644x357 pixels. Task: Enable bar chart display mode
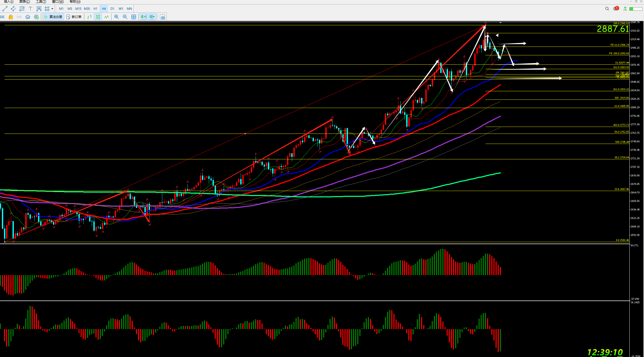[x=89, y=17]
